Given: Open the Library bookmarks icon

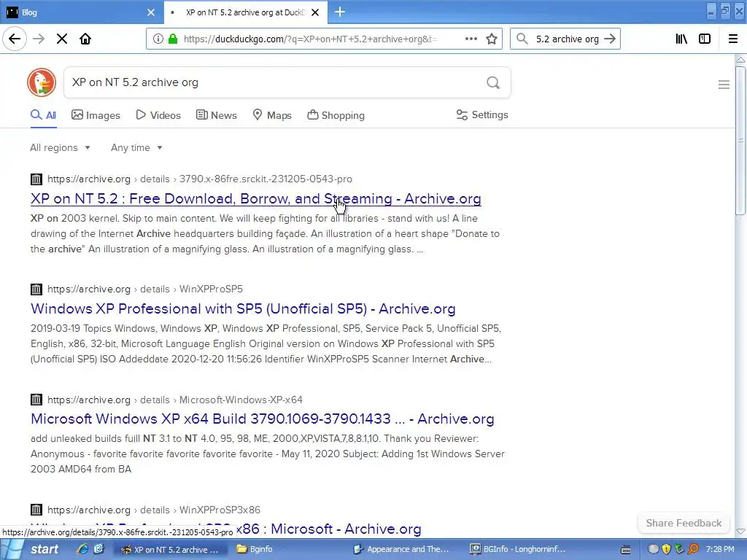Looking at the screenshot, I should (681, 39).
